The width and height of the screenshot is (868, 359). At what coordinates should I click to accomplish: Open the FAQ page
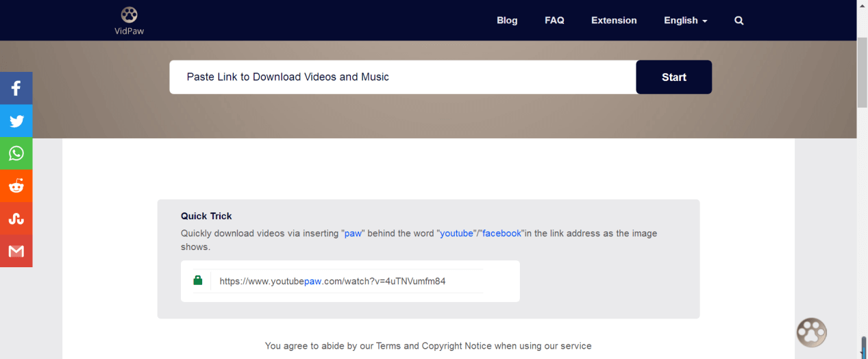click(x=554, y=21)
